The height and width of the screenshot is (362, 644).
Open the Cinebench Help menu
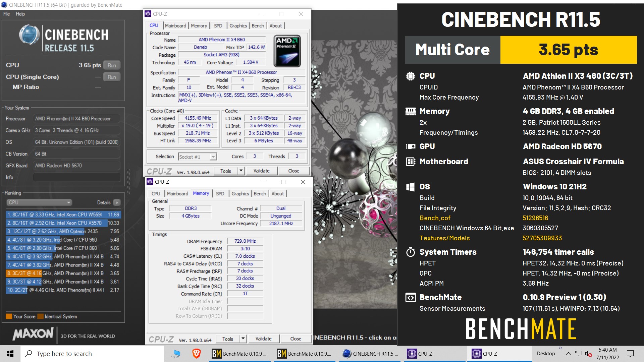[x=20, y=14]
